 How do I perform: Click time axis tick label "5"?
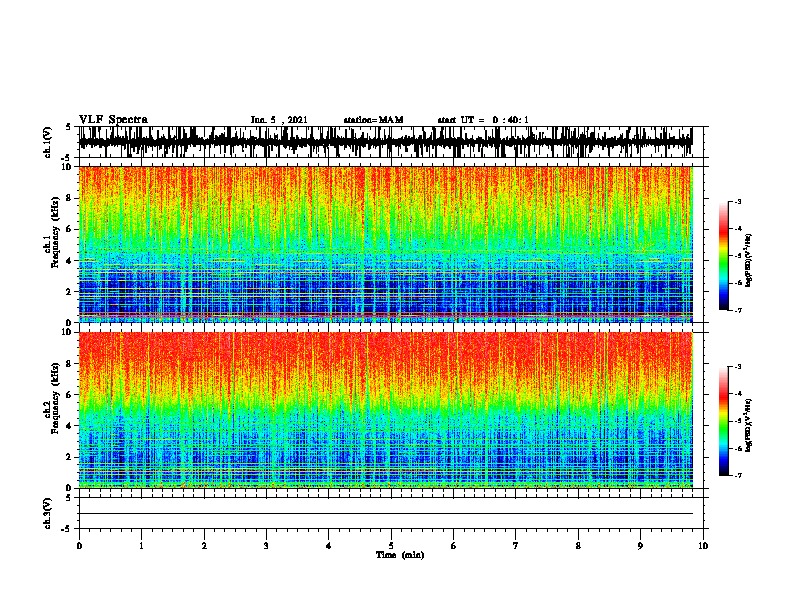coord(391,546)
